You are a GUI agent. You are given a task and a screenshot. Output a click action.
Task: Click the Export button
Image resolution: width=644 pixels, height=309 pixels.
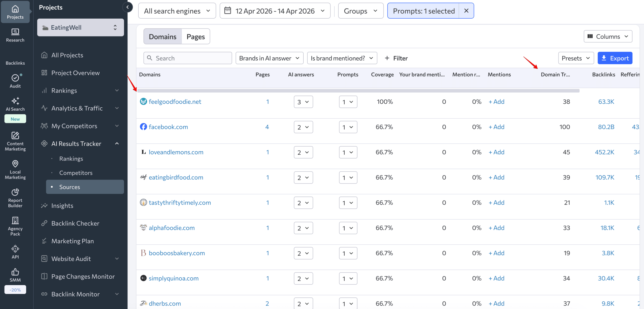[x=615, y=58]
